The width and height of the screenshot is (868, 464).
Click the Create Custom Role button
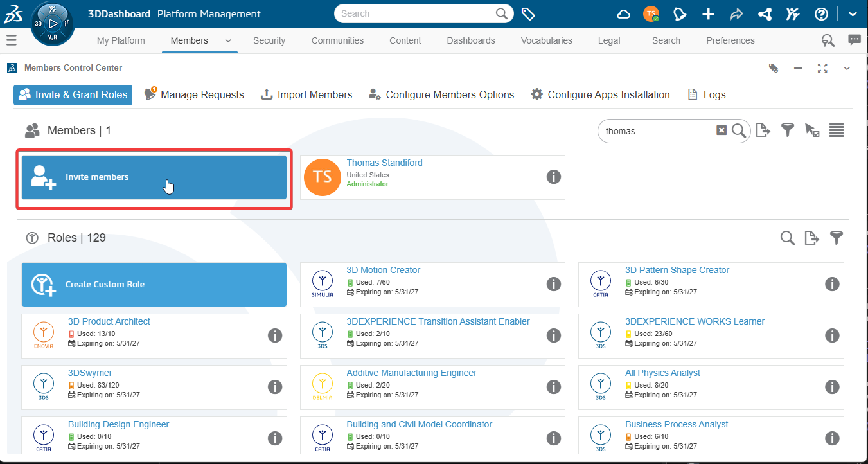pos(154,285)
